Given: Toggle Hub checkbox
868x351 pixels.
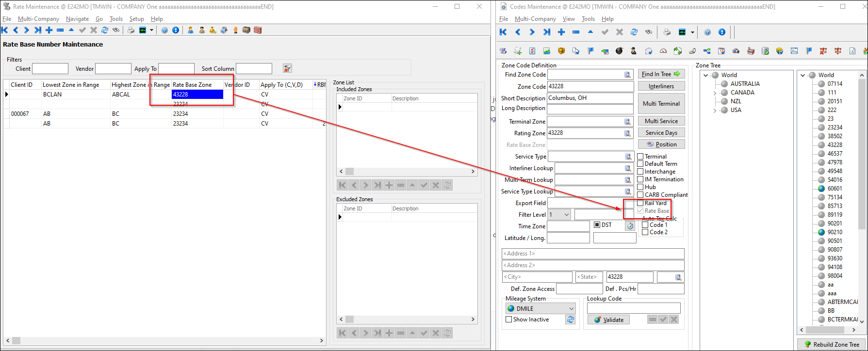Looking at the screenshot, I should [x=640, y=187].
